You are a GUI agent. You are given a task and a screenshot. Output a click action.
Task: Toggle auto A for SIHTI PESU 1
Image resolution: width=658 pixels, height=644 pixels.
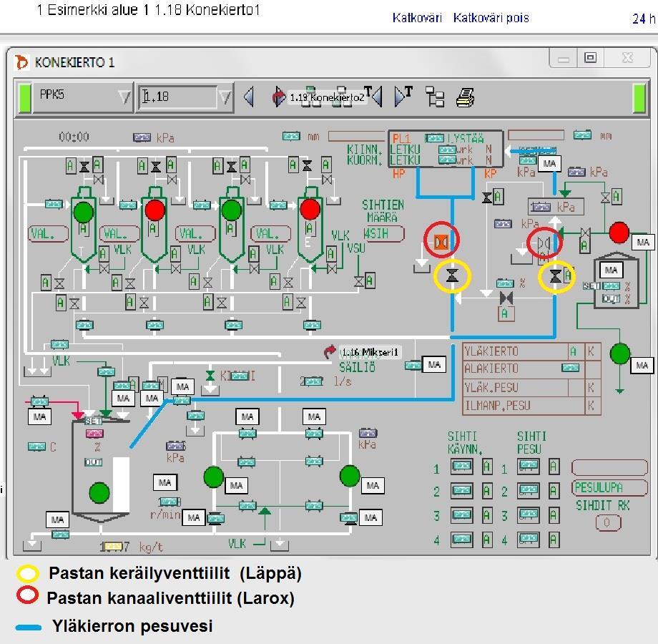point(554,467)
